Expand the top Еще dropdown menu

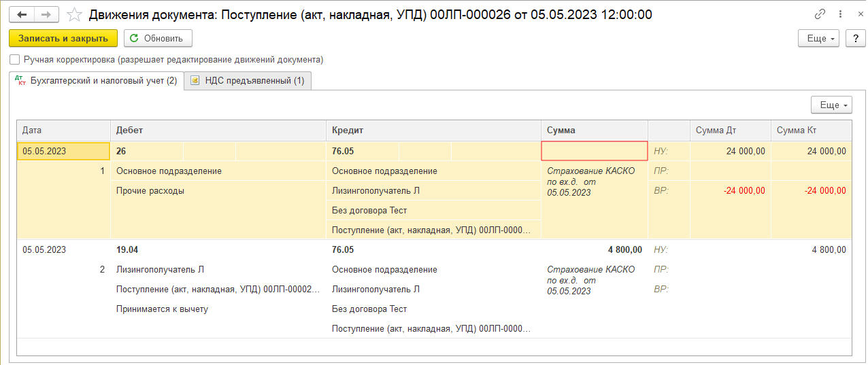pyautogui.click(x=818, y=38)
